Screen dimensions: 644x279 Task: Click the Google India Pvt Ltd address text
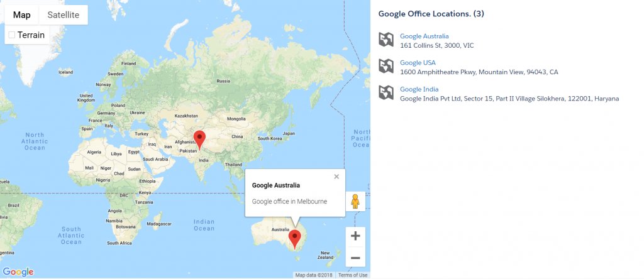coord(509,99)
